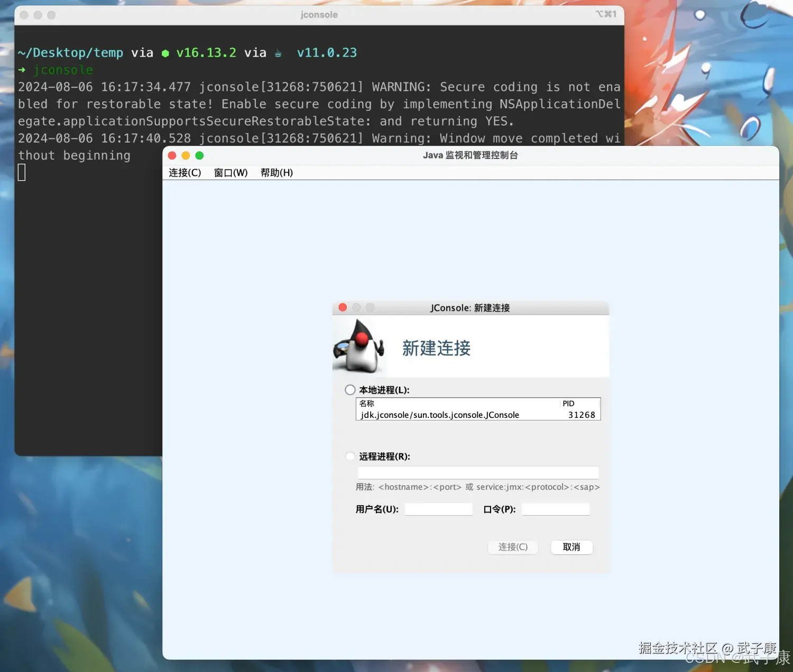Minimize the Java 监视和管理控制台 window

[186, 155]
